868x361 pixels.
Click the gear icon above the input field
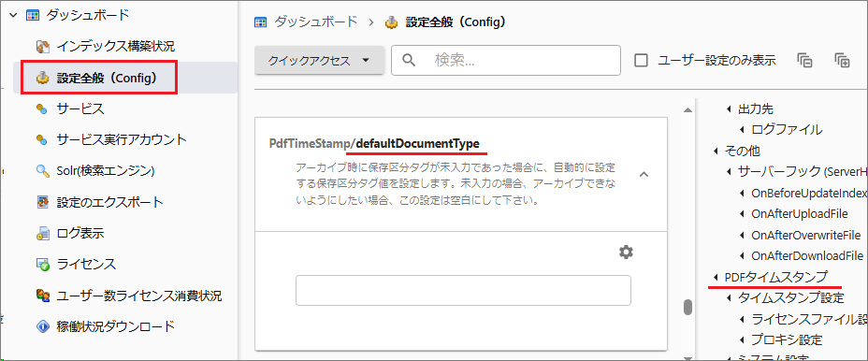(626, 253)
